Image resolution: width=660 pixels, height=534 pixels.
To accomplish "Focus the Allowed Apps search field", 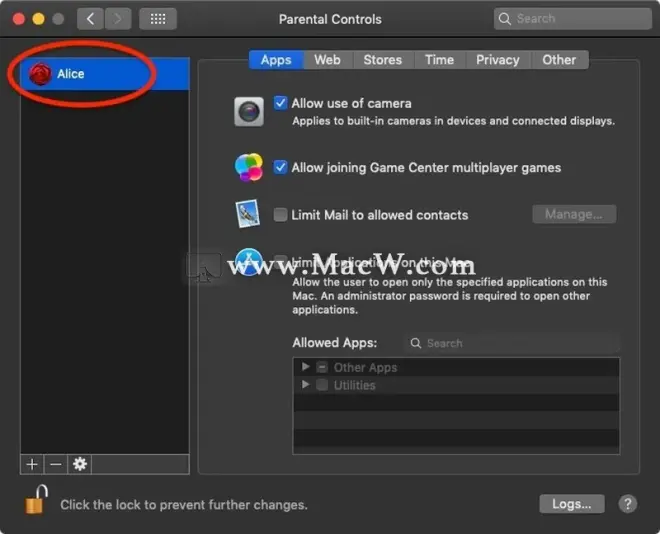I will (512, 343).
